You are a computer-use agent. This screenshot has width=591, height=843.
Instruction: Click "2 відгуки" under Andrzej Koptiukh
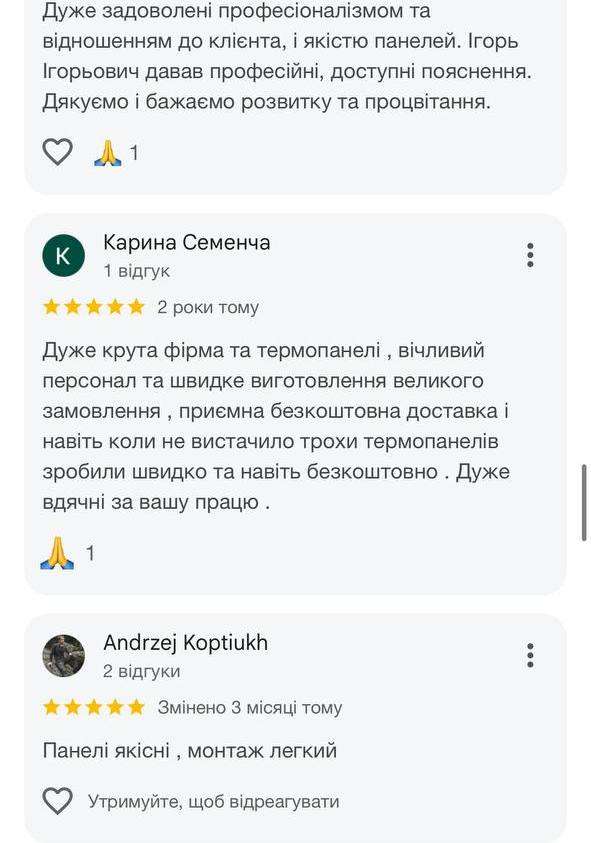(141, 671)
